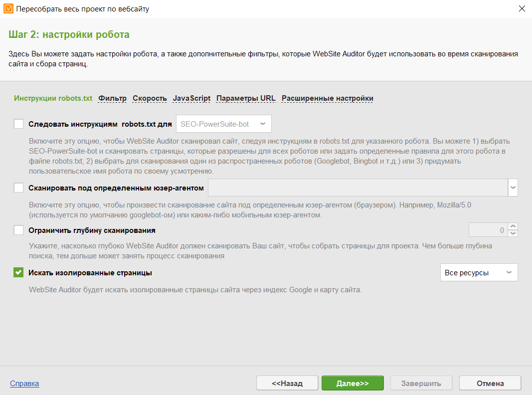Close the rebuild project dialog
The height and width of the screenshot is (395, 532).
point(522,8)
